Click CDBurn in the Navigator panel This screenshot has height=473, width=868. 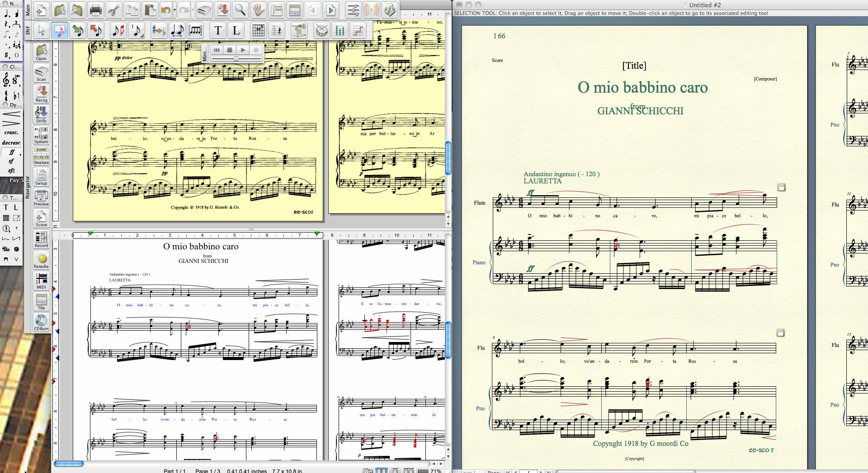click(x=41, y=323)
